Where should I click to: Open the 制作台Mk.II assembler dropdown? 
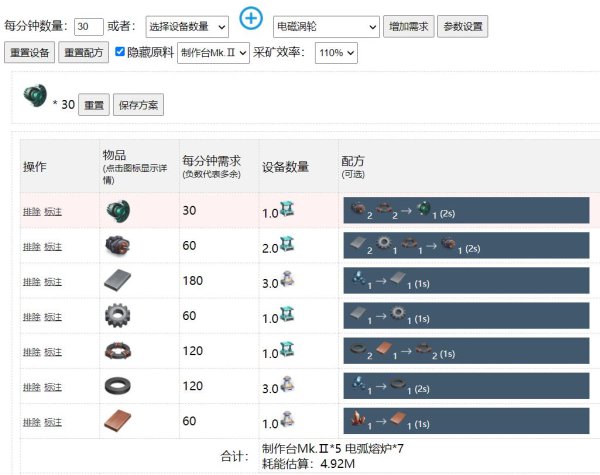click(213, 52)
